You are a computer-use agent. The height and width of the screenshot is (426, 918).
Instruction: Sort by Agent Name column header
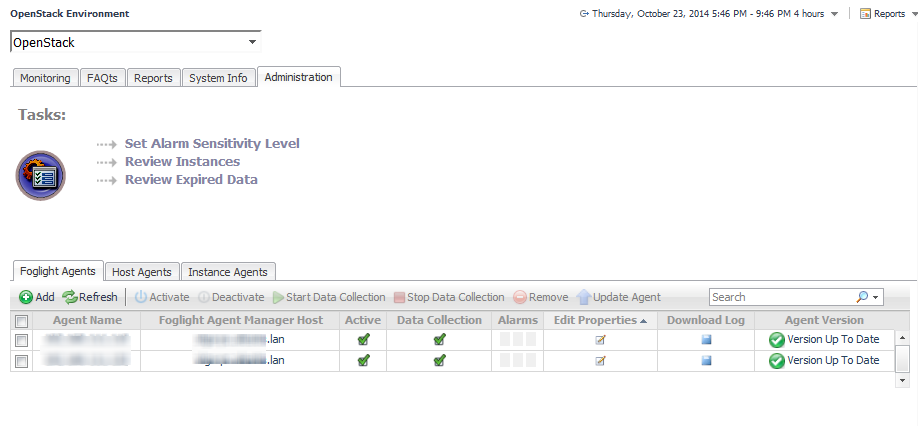click(87, 320)
